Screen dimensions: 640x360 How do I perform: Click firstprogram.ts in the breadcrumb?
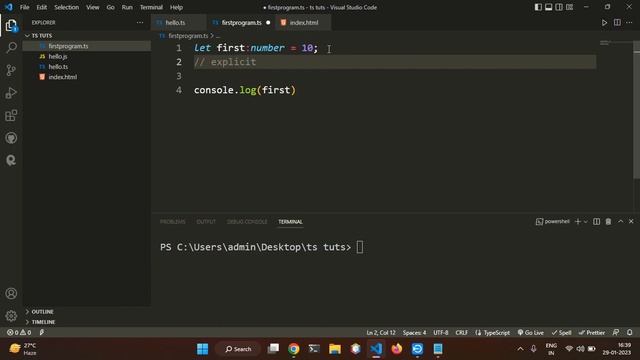(x=188, y=36)
